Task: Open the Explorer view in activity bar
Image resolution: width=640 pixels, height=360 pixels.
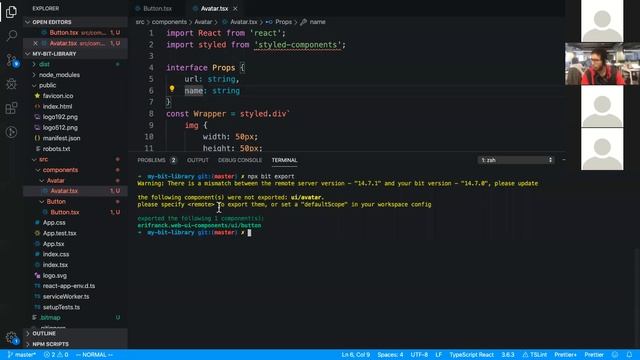Action: point(11,12)
